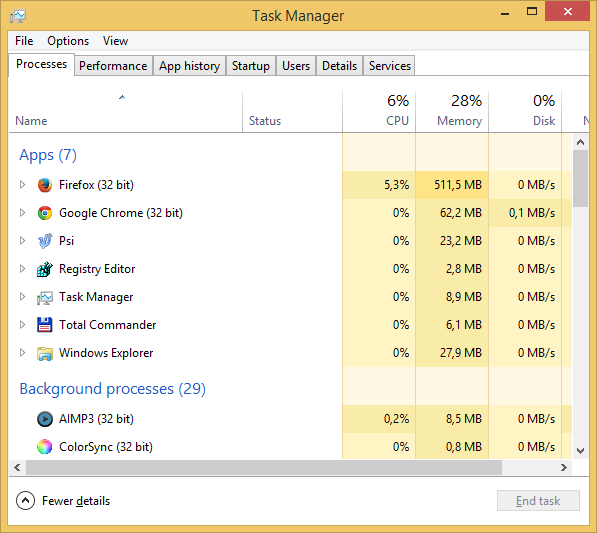
Task: Click the horizontal scrollbar thumb
Action: (264, 468)
